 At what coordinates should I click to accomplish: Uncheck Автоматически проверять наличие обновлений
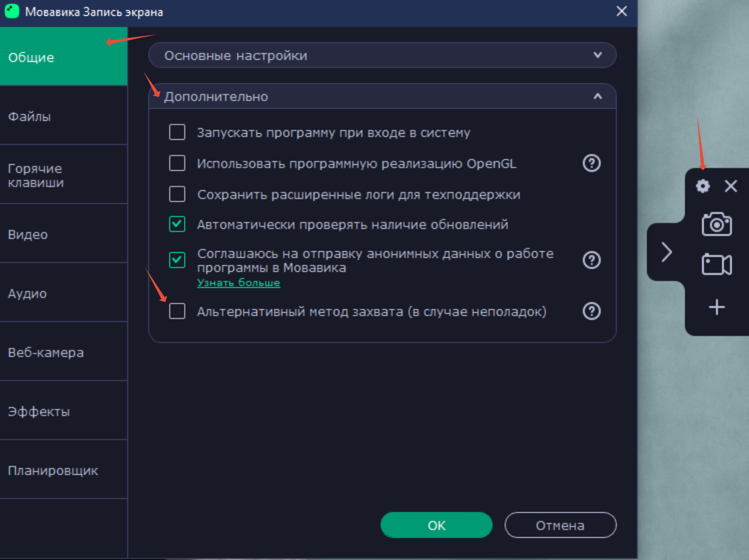click(x=177, y=224)
